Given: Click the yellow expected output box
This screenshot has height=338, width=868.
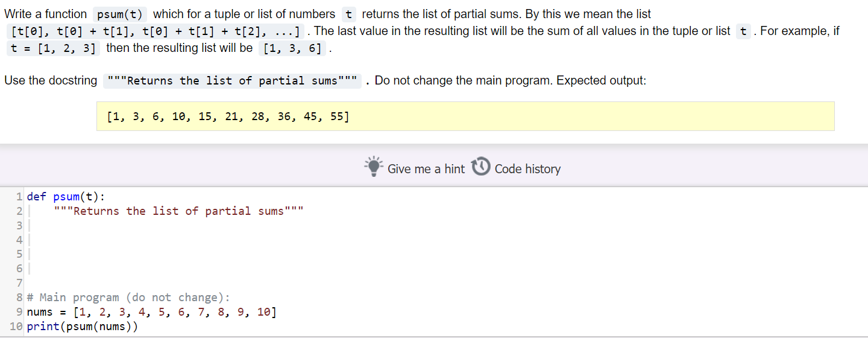Looking at the screenshot, I should pos(465,116).
